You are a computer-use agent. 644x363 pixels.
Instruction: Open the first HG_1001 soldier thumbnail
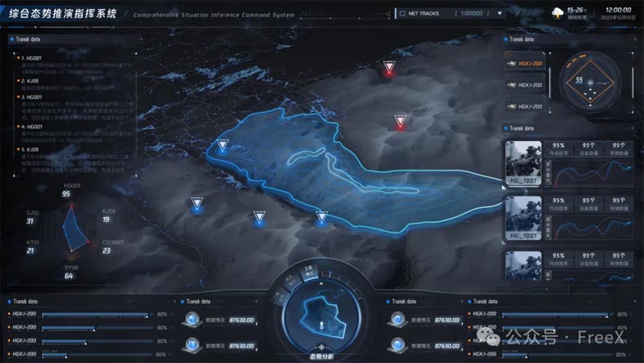pyautogui.click(x=523, y=163)
